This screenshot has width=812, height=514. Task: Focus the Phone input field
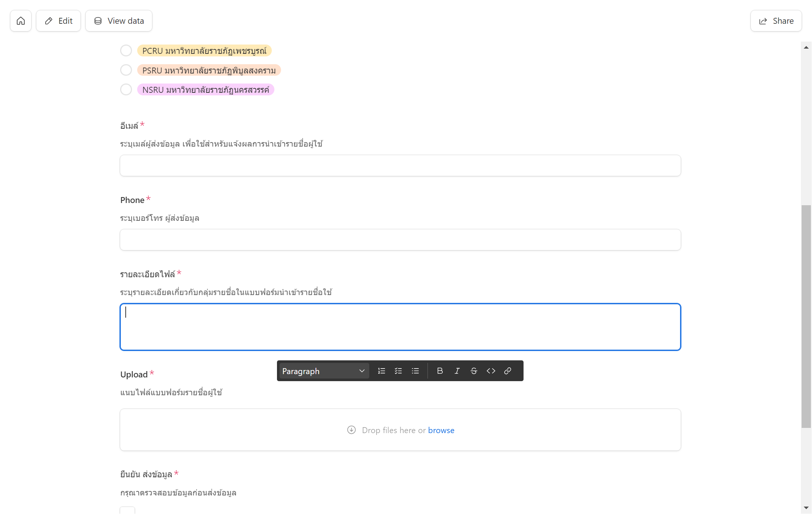[x=400, y=240]
